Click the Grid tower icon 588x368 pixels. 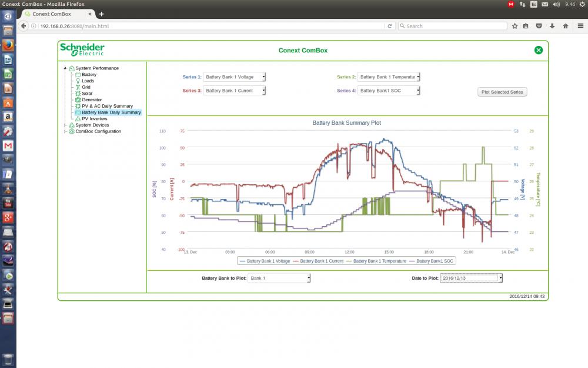click(78, 87)
